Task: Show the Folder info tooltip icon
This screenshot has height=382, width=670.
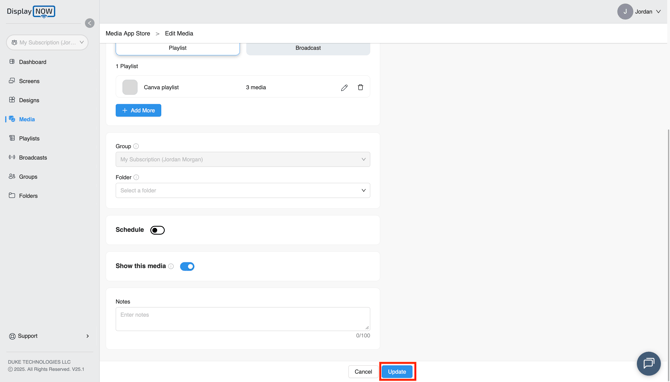Action: click(136, 177)
